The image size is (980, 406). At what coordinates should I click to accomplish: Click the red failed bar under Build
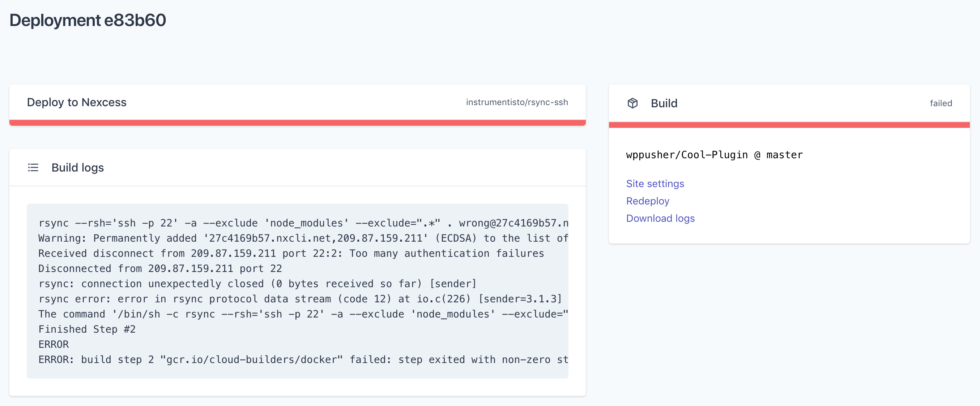pos(789,125)
